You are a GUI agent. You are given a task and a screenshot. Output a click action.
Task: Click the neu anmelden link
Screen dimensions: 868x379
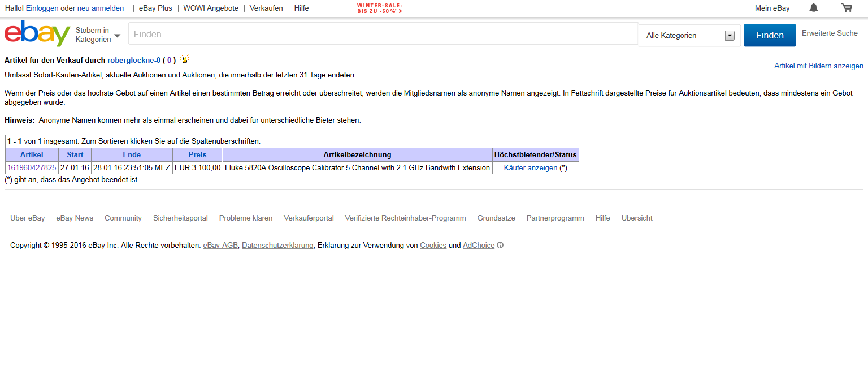point(101,8)
